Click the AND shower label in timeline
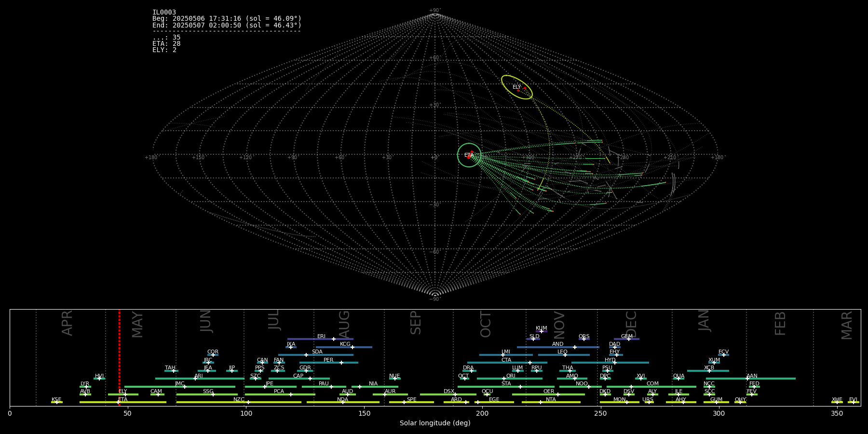The height and width of the screenshot is (434, 868). pos(557,344)
